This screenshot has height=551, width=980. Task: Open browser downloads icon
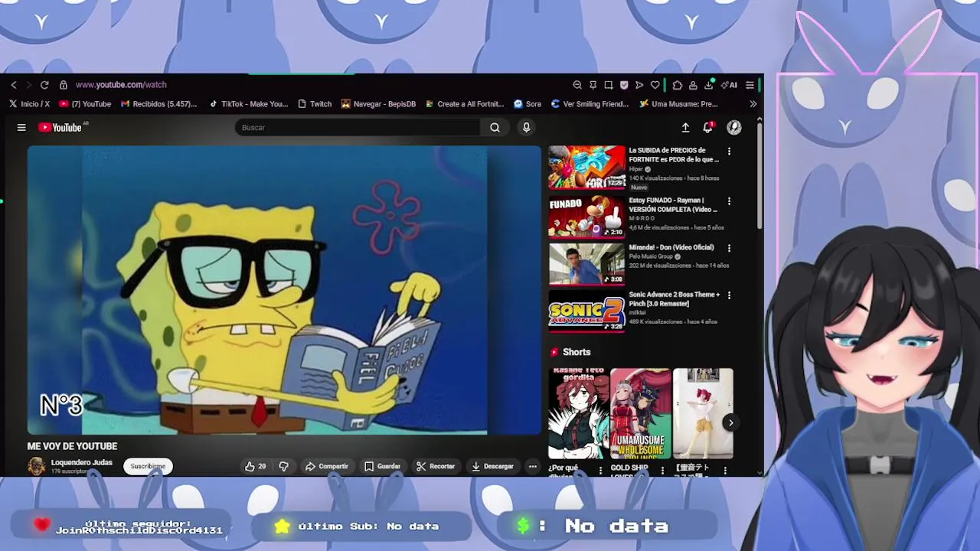coord(709,85)
